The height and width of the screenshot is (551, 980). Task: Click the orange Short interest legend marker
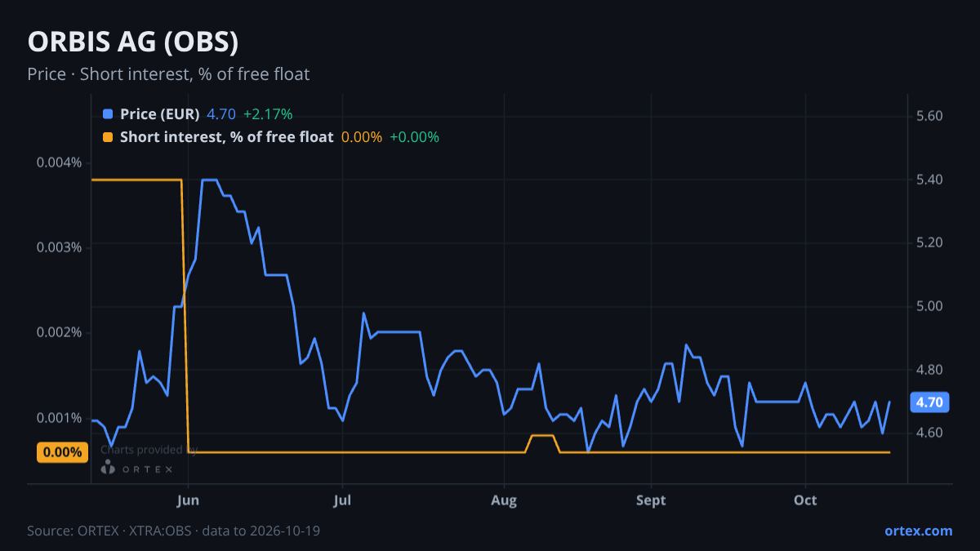108,137
